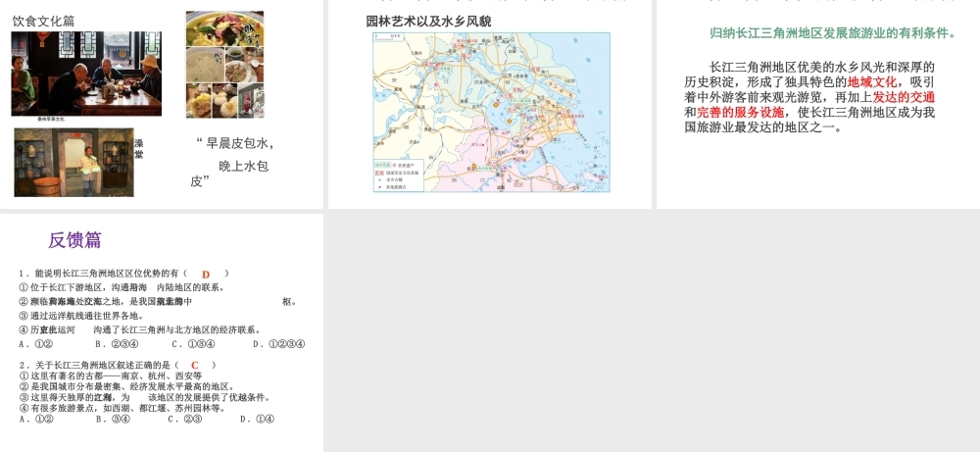Click statement ① 位于长江下游地区
The image size is (980, 452).
[122, 287]
